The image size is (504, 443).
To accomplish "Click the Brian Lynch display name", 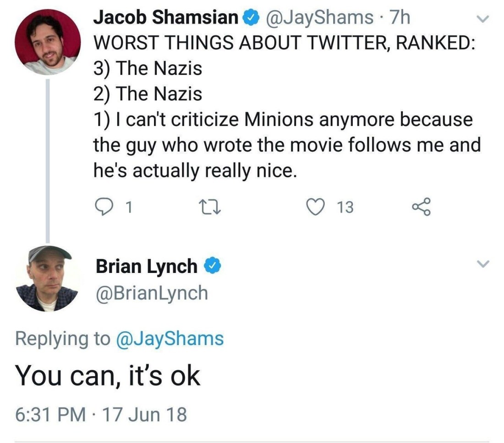I will pos(147,266).
